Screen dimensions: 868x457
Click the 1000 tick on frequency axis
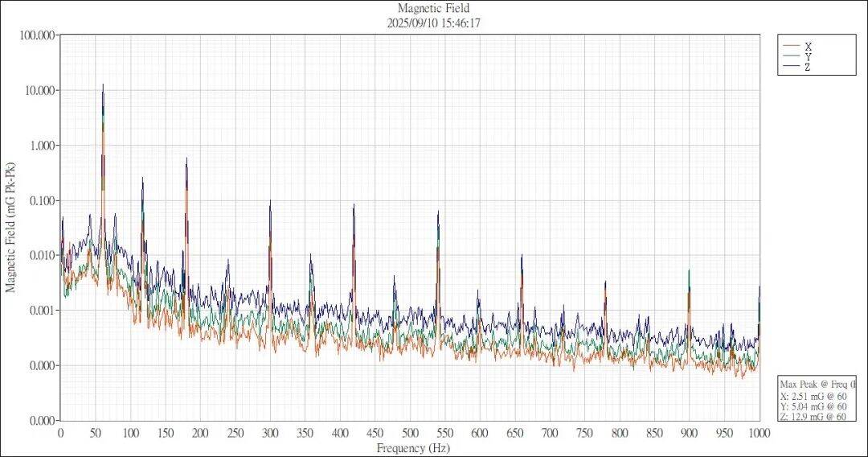click(x=759, y=433)
